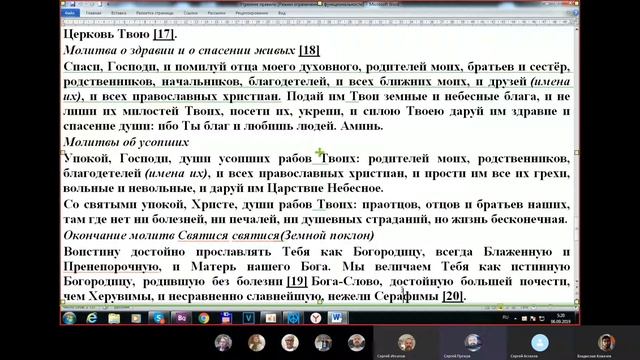The width and height of the screenshot is (640, 360).
Task: Open the Ссылки ribbon tab
Action: 191,13
